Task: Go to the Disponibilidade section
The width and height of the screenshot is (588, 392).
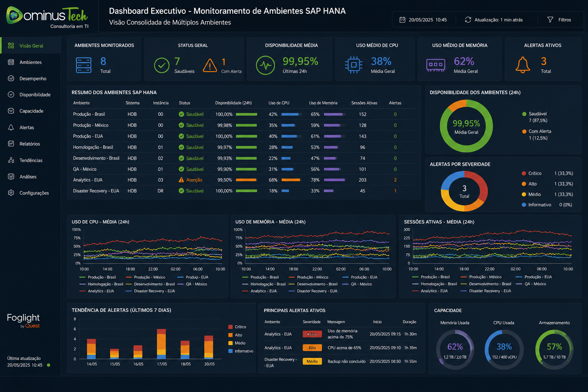Action: tap(31, 95)
